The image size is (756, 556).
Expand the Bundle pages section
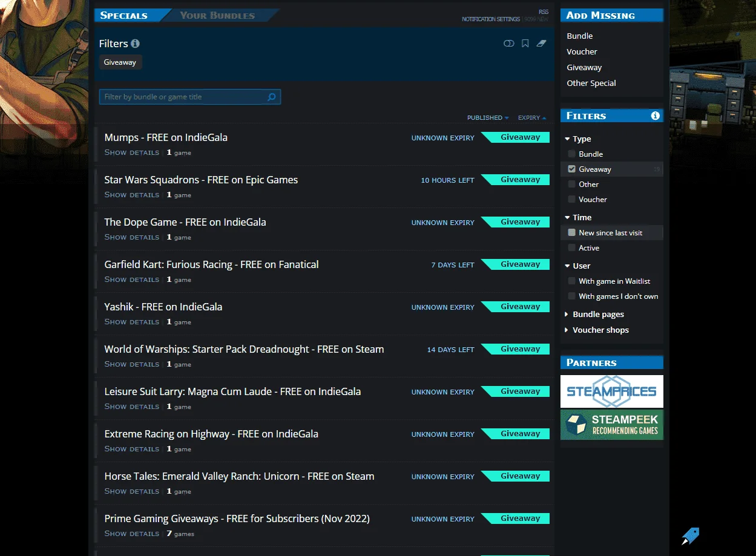tap(594, 315)
